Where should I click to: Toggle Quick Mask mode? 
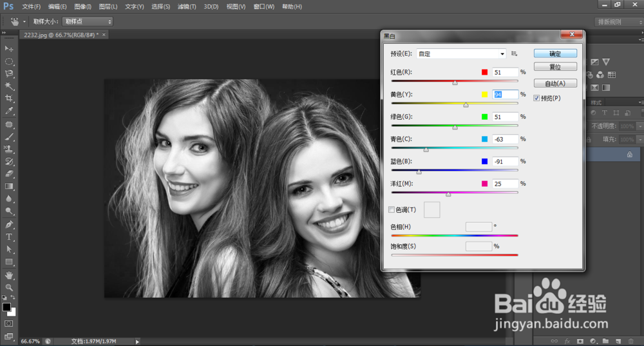(x=8, y=324)
